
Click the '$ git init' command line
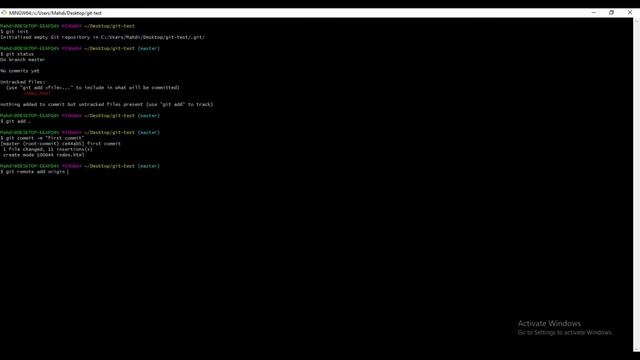14,31
